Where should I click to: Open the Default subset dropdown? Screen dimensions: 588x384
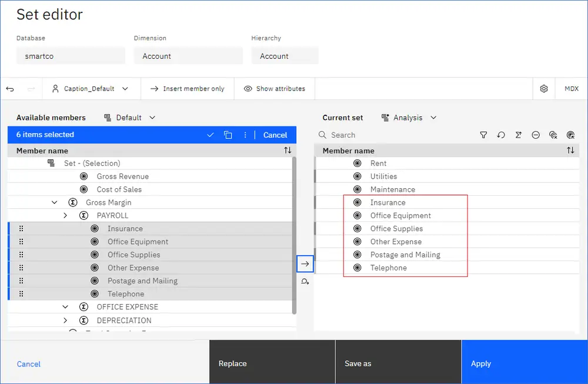pyautogui.click(x=130, y=118)
